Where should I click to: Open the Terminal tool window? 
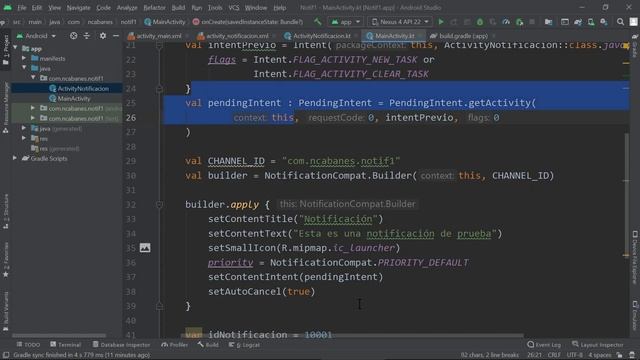pos(66,345)
